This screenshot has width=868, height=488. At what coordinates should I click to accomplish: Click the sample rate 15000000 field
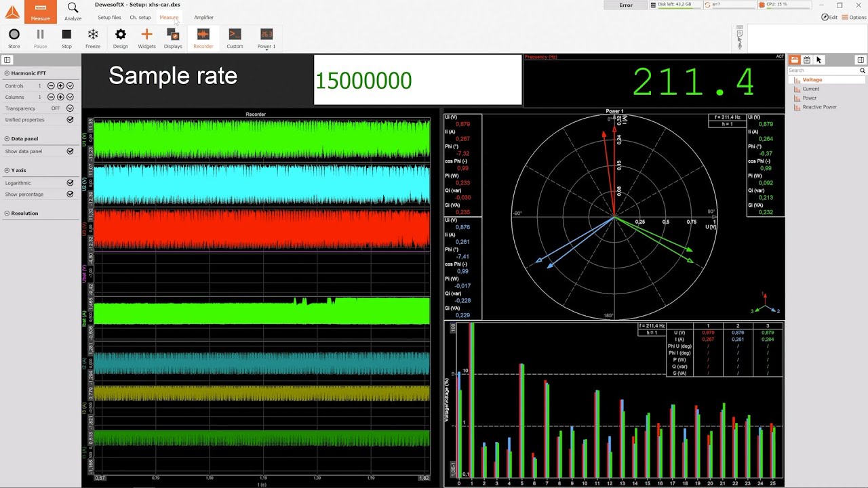click(x=418, y=80)
